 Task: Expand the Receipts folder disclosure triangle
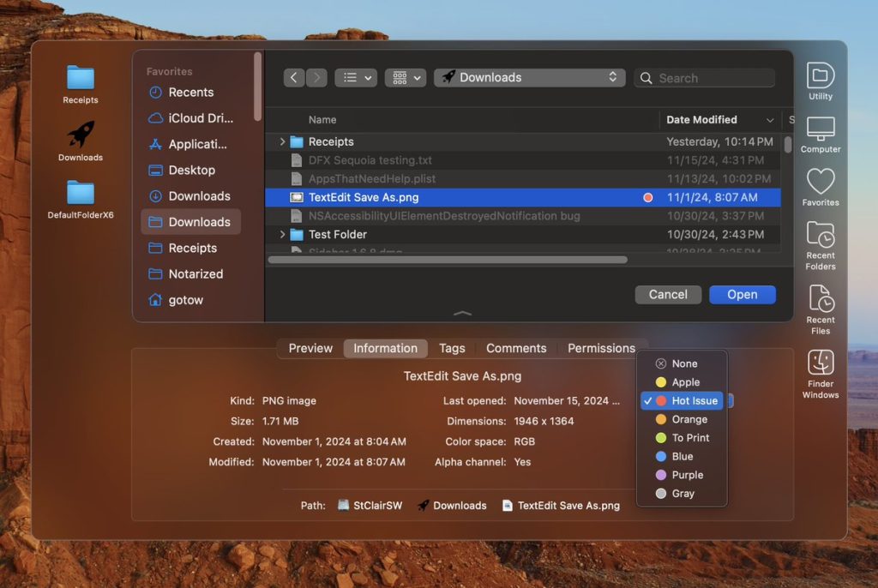click(x=282, y=141)
